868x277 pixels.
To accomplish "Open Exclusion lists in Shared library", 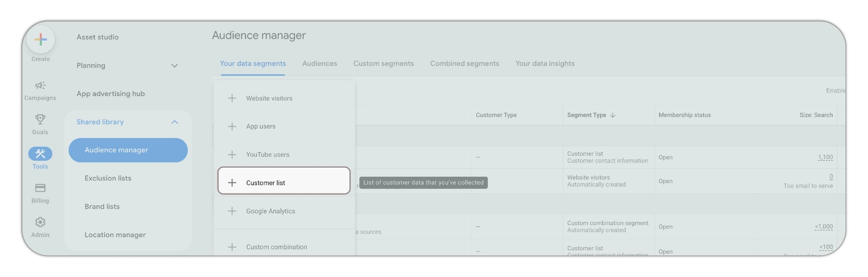I will click(x=108, y=178).
